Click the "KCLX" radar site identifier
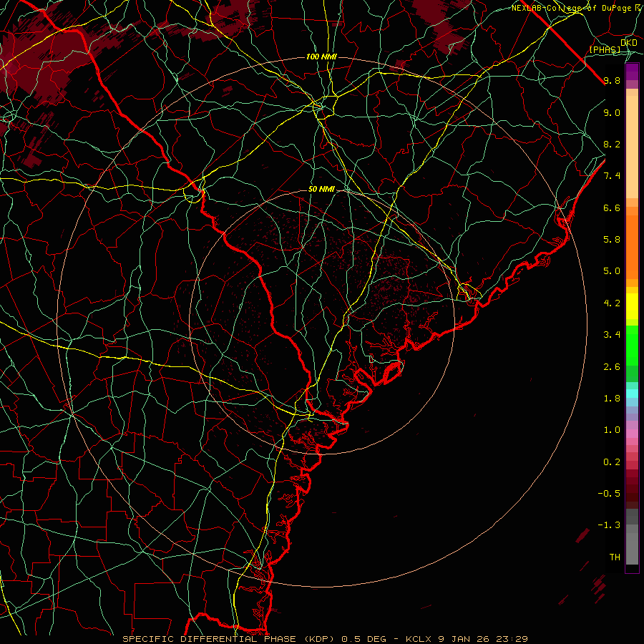This screenshot has height=644, width=644. click(420, 639)
